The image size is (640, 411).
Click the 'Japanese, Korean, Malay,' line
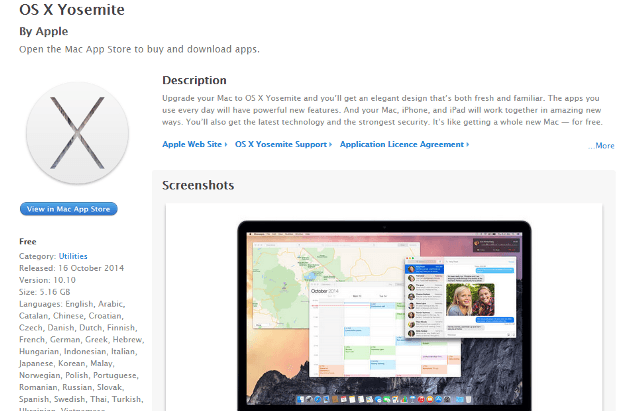[x=66, y=363]
